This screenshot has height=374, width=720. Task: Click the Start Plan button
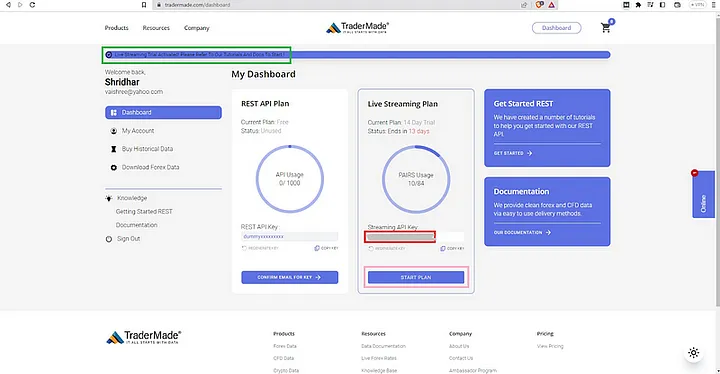coord(416,278)
